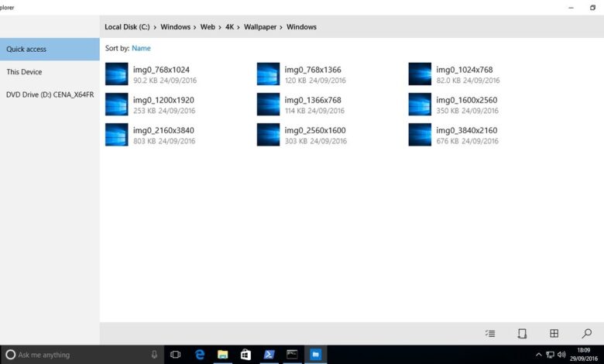
Task: Click the 803 KB file details text
Action: (x=164, y=141)
